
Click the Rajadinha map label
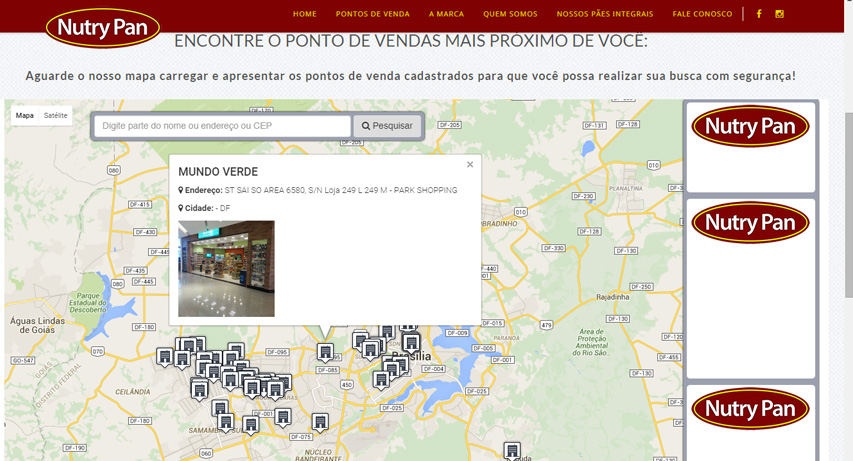(x=613, y=297)
